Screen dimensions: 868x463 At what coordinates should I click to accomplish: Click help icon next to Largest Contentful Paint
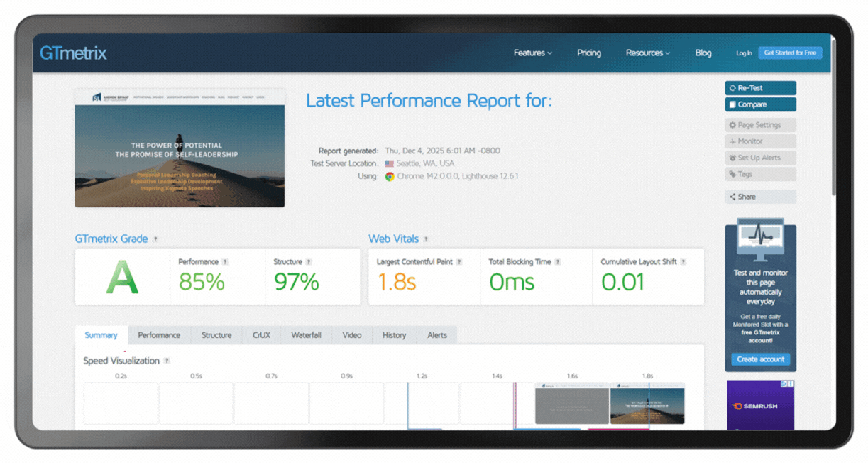[x=459, y=262]
